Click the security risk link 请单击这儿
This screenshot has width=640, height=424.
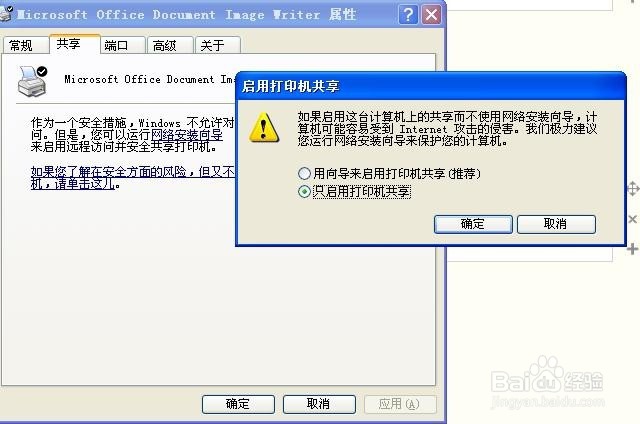[x=84, y=184]
